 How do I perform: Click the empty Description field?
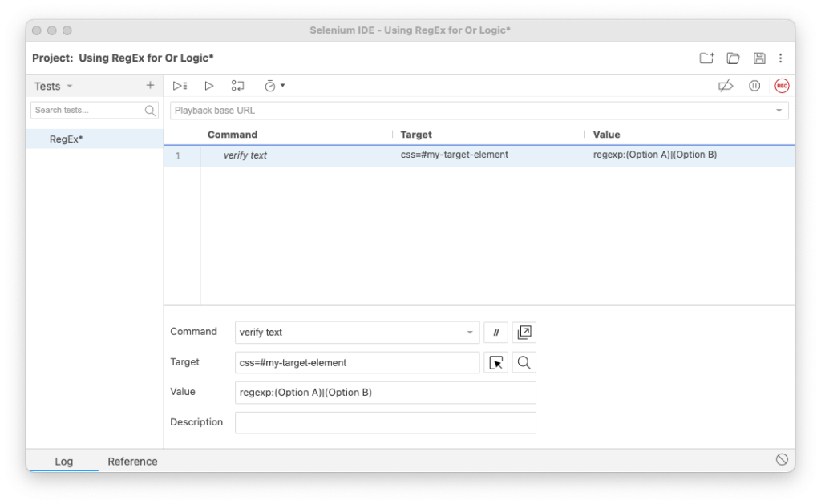tap(386, 423)
